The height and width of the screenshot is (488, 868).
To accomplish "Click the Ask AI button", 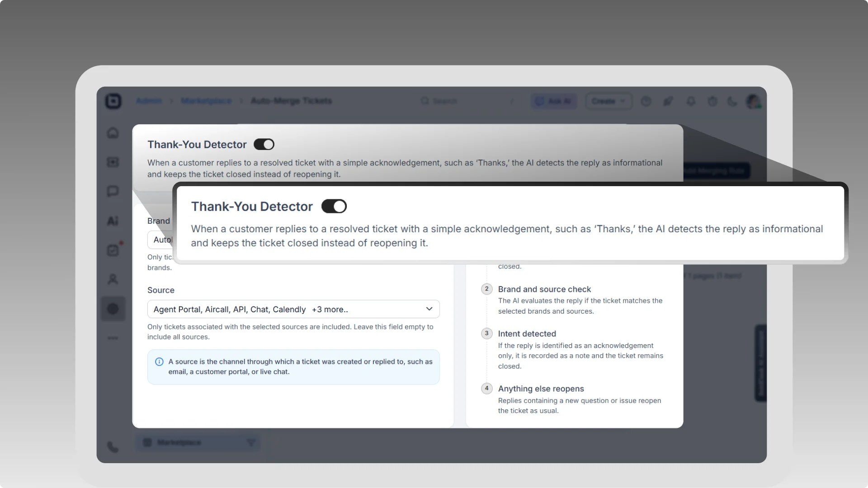I will point(553,101).
